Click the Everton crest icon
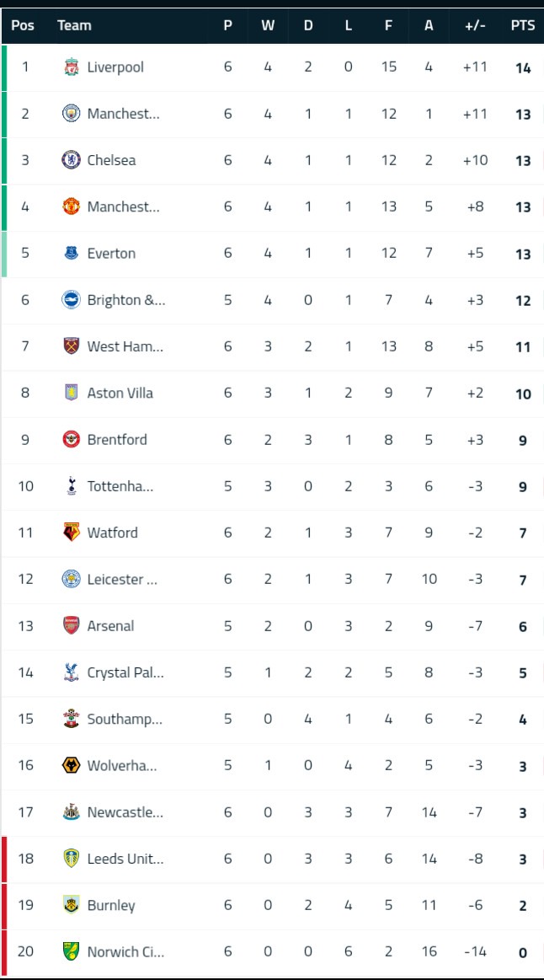 pos(72,253)
